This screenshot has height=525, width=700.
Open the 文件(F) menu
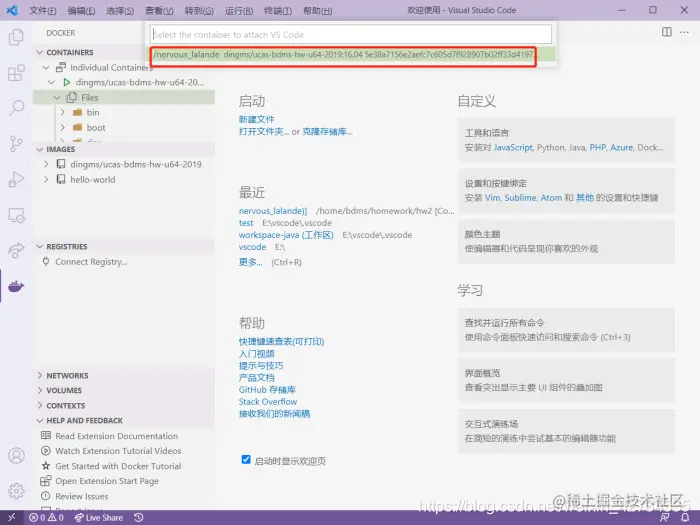pos(42,10)
